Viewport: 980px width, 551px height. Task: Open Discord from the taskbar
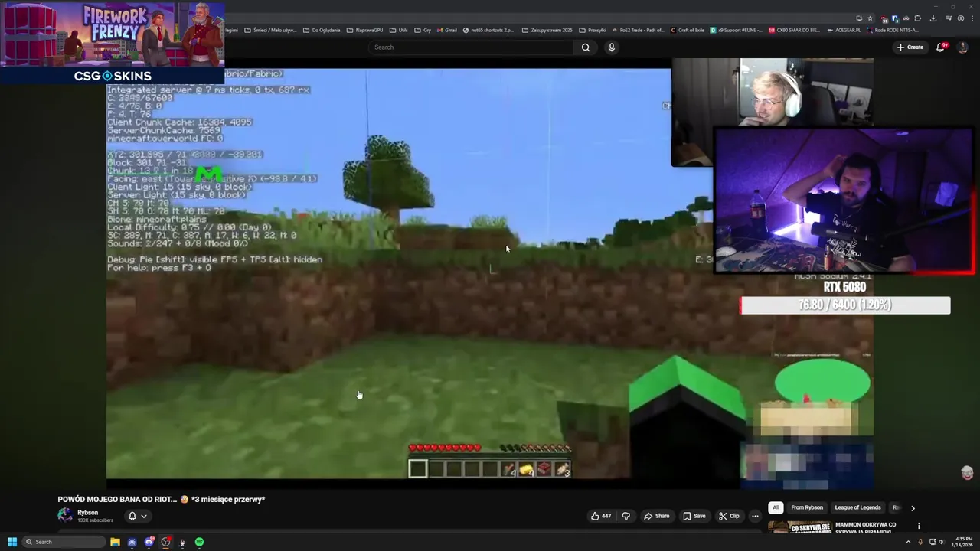click(x=149, y=542)
